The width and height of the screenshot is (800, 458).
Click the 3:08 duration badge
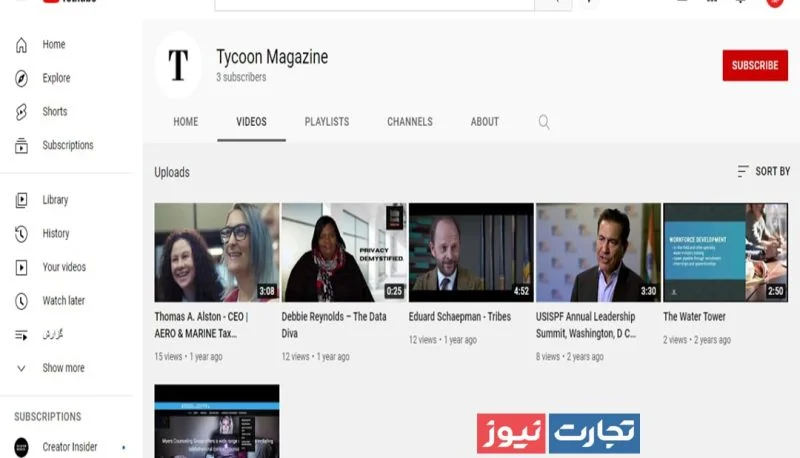pyautogui.click(x=267, y=291)
